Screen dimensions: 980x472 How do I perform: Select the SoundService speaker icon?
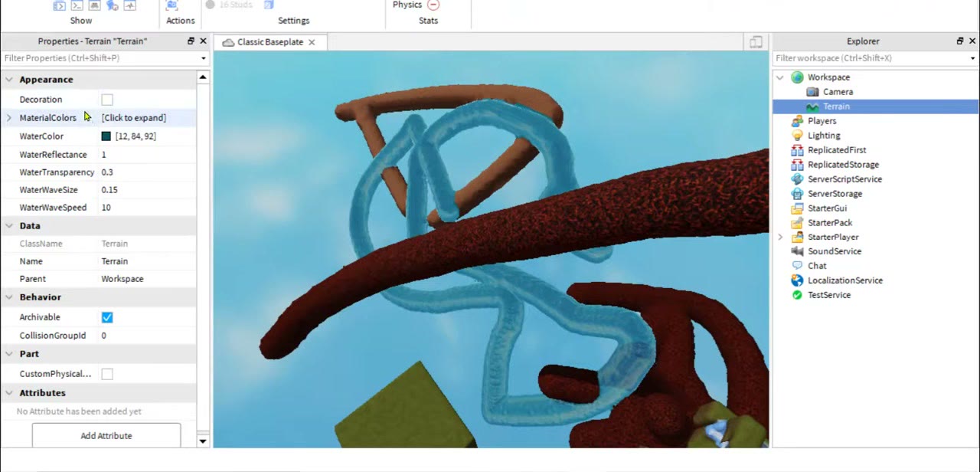point(797,251)
